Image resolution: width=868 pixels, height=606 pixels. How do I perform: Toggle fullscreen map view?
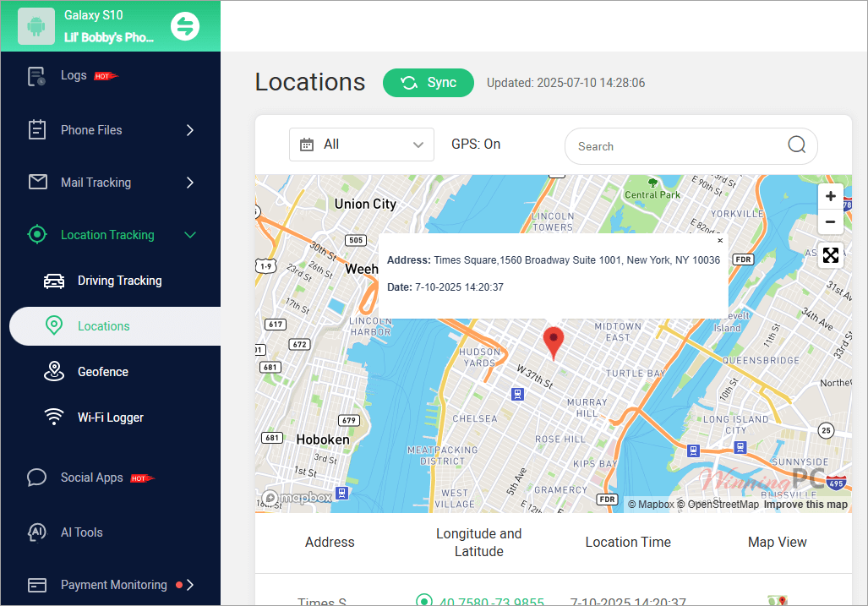pyautogui.click(x=830, y=255)
